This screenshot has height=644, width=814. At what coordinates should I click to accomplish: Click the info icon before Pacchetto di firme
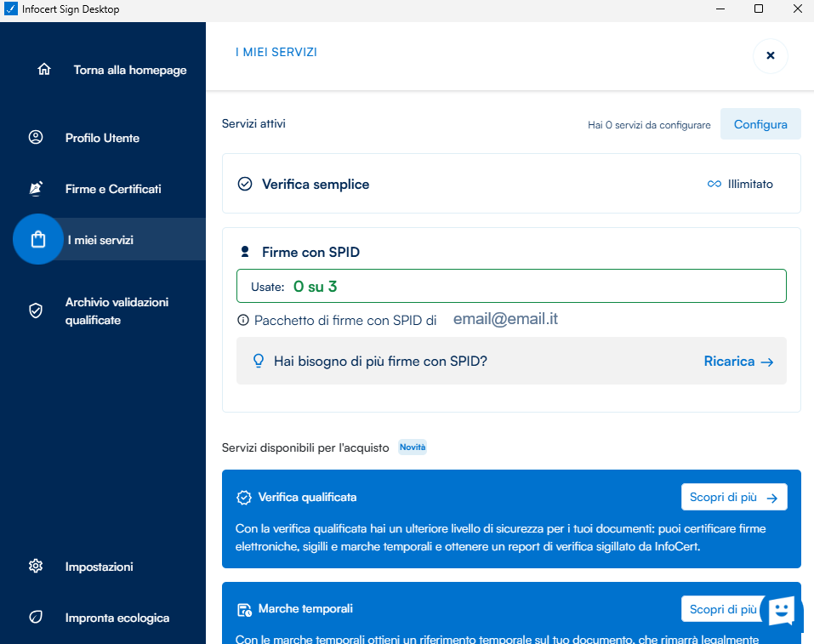coord(243,320)
